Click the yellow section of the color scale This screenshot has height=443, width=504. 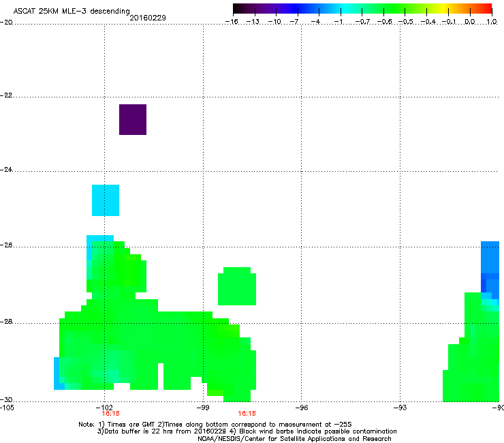442,9
